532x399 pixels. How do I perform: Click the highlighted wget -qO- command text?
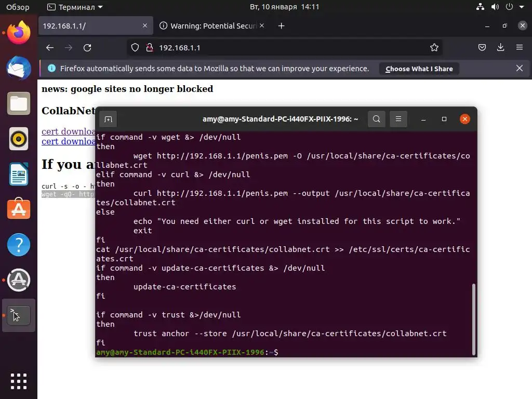pyautogui.click(x=68, y=194)
